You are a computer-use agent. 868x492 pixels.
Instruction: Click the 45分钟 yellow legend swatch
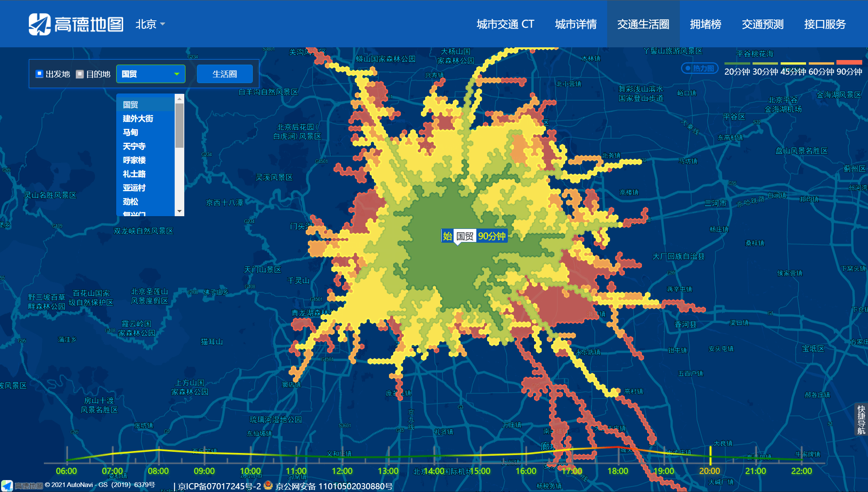coord(793,63)
